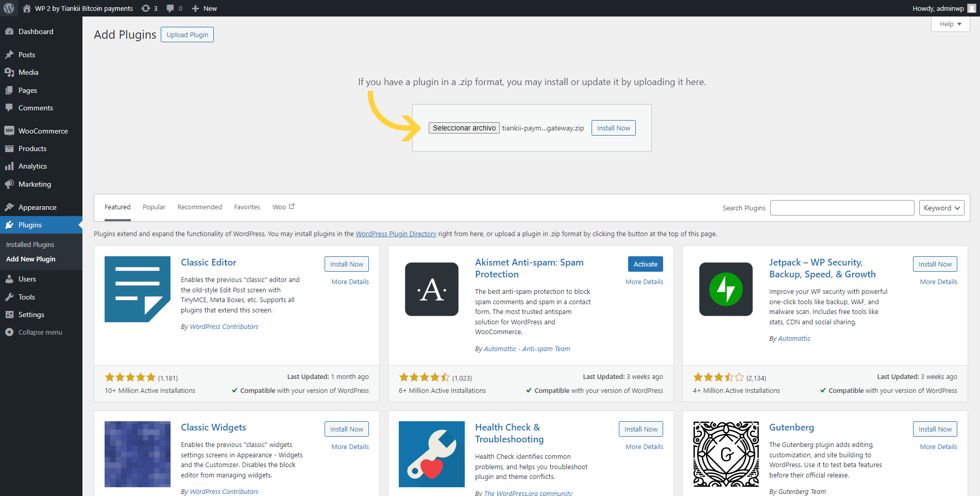Click the Akismet plugin logo
The image size is (980, 496).
pos(432,289)
